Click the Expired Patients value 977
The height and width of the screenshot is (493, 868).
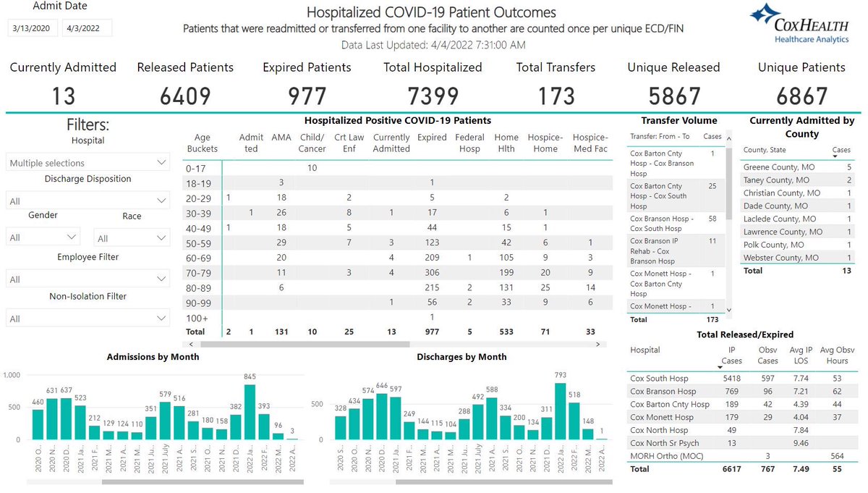(x=307, y=96)
